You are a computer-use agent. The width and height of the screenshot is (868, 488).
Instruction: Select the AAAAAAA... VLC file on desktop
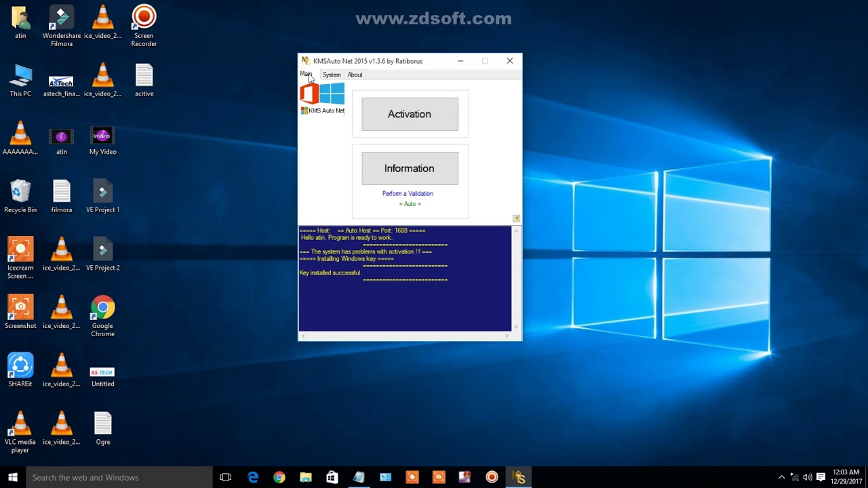coord(20,139)
